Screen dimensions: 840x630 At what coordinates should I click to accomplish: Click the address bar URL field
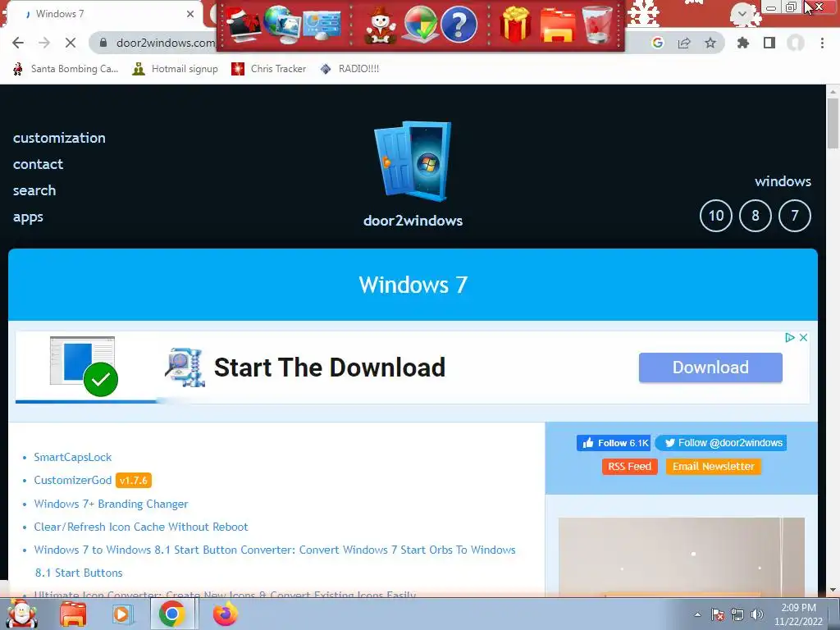166,43
